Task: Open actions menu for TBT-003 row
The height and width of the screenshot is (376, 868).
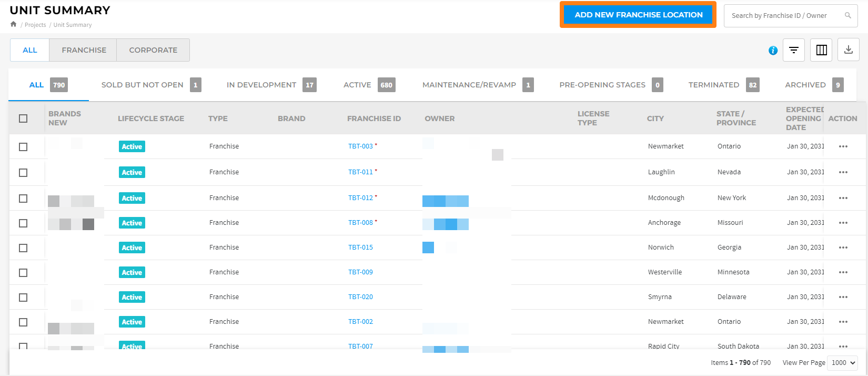Action: point(843,146)
